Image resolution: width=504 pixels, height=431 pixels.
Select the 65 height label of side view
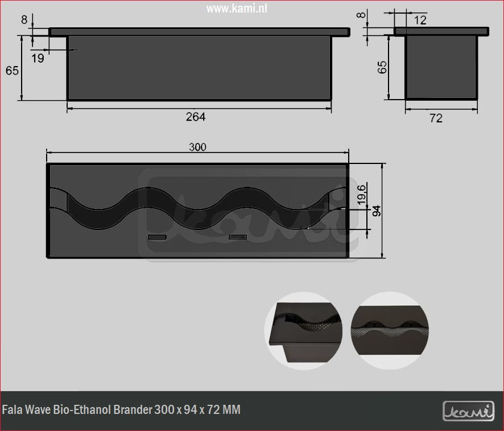(x=382, y=67)
